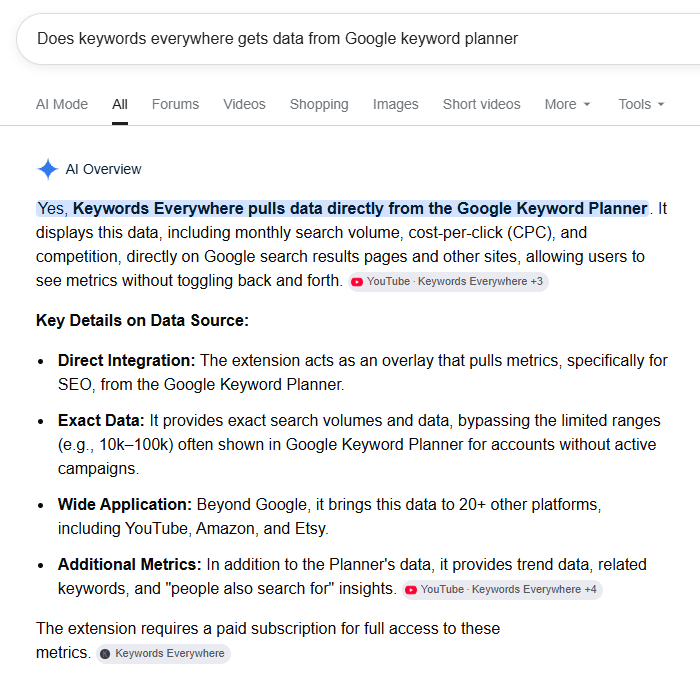Viewport: 700px width, 676px height.
Task: Click the 'AI Overview' label text
Action: point(104,169)
